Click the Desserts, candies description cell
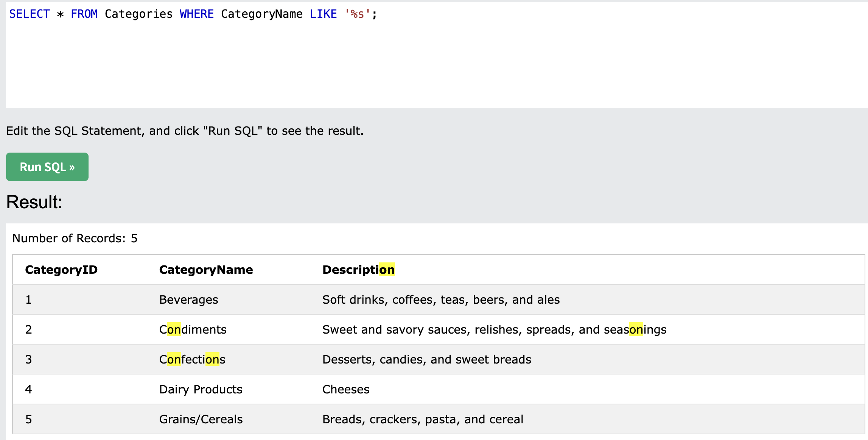The width and height of the screenshot is (868, 440). [x=426, y=359]
